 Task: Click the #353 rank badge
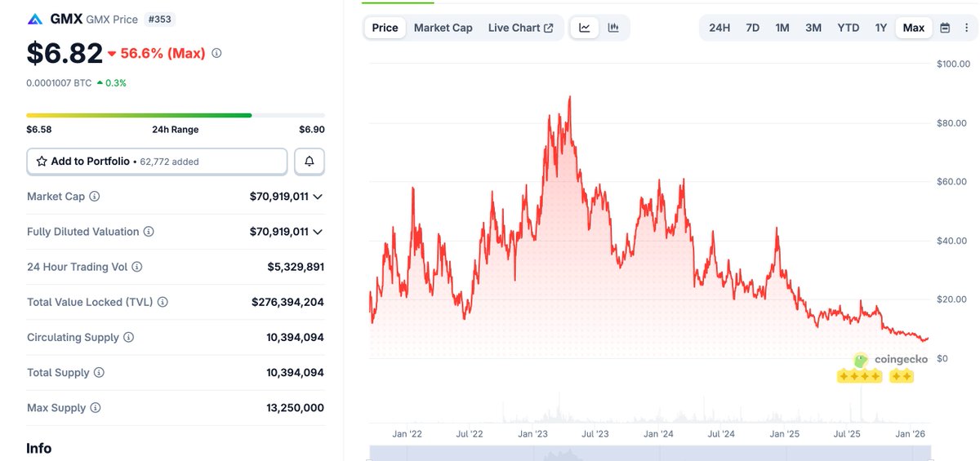(x=159, y=19)
